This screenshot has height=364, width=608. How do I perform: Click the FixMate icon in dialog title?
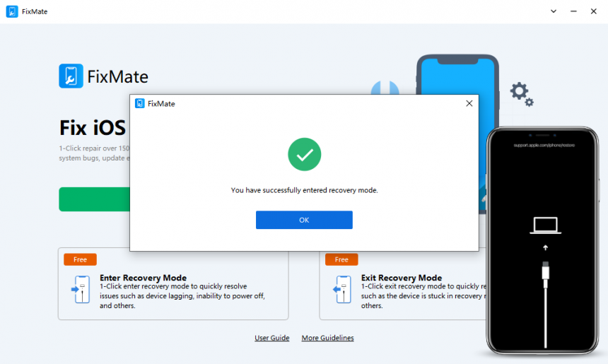[139, 103]
